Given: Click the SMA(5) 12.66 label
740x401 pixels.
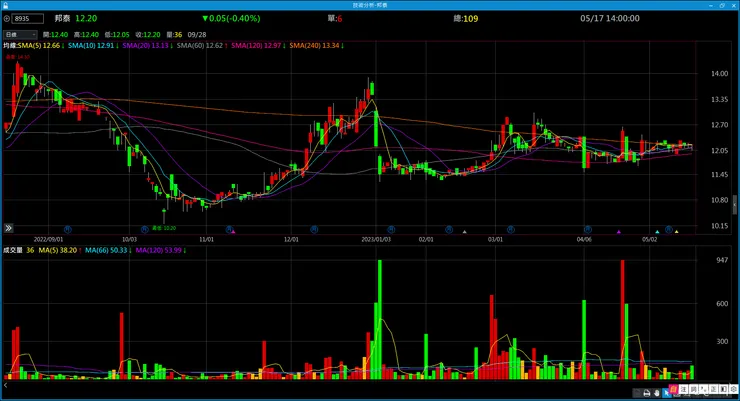Looking at the screenshot, I should (41, 46).
